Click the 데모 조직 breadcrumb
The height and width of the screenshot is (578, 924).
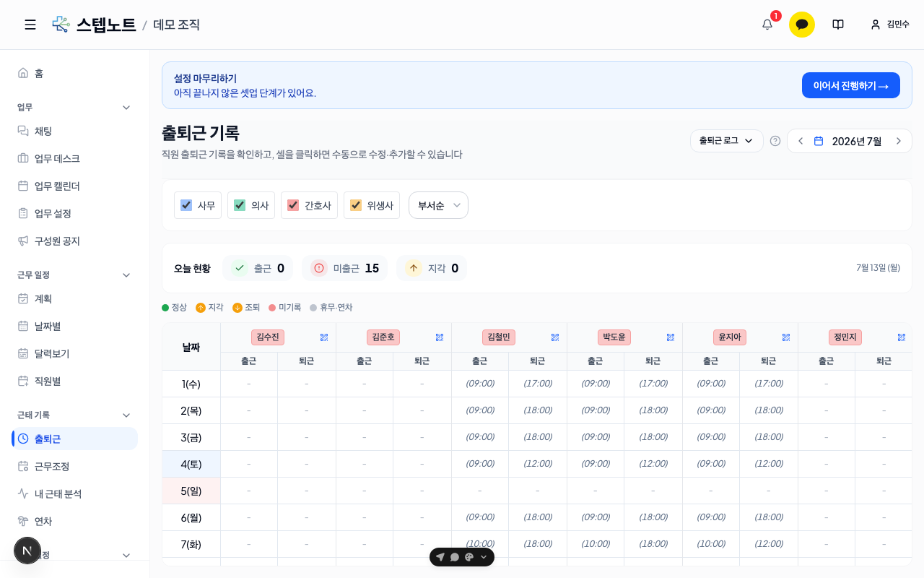[176, 25]
